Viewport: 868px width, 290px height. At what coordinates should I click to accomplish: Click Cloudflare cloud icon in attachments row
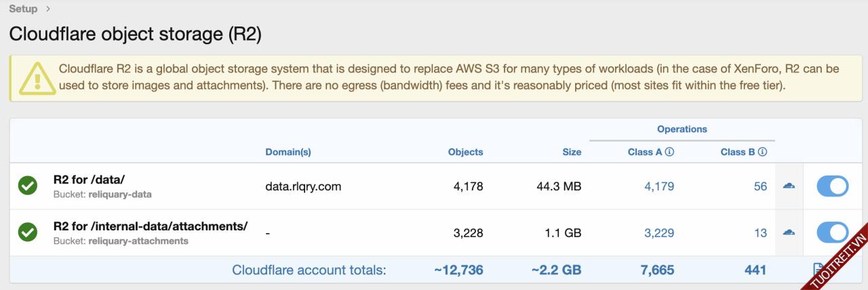789,232
